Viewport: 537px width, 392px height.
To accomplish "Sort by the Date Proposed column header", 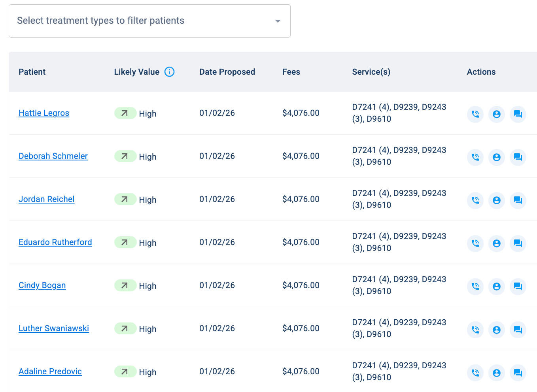I will coord(227,72).
